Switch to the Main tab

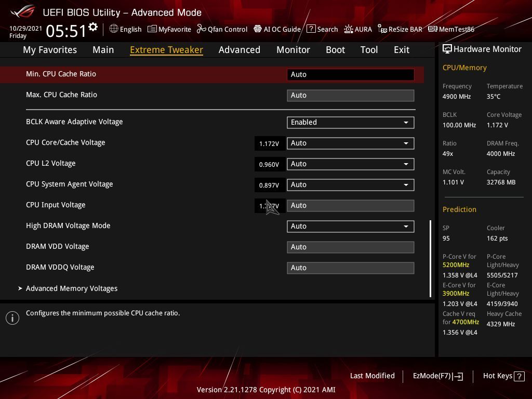(103, 50)
